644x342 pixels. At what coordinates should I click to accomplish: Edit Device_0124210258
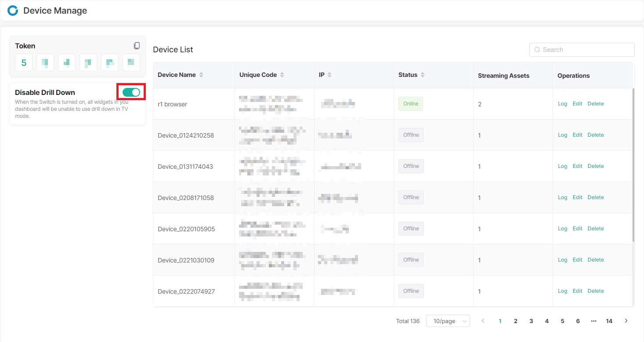[577, 135]
